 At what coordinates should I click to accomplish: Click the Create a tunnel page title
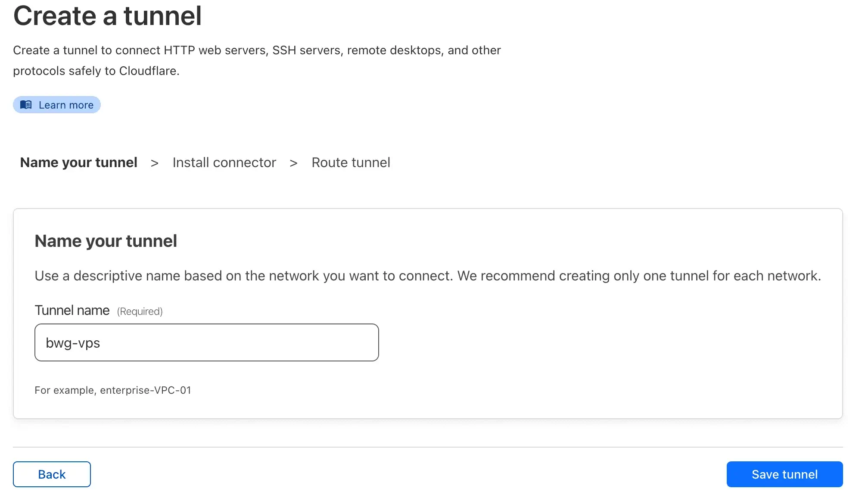(107, 16)
